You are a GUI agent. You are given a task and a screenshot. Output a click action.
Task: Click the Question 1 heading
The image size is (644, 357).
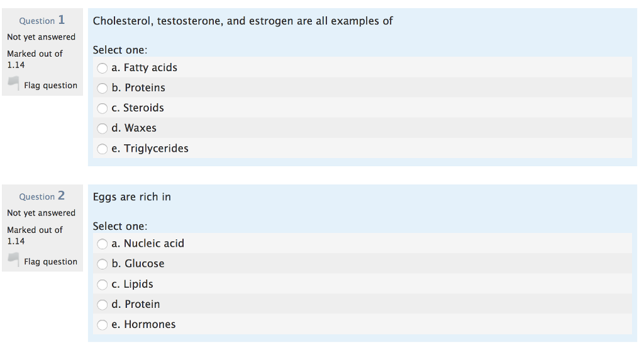(x=42, y=20)
